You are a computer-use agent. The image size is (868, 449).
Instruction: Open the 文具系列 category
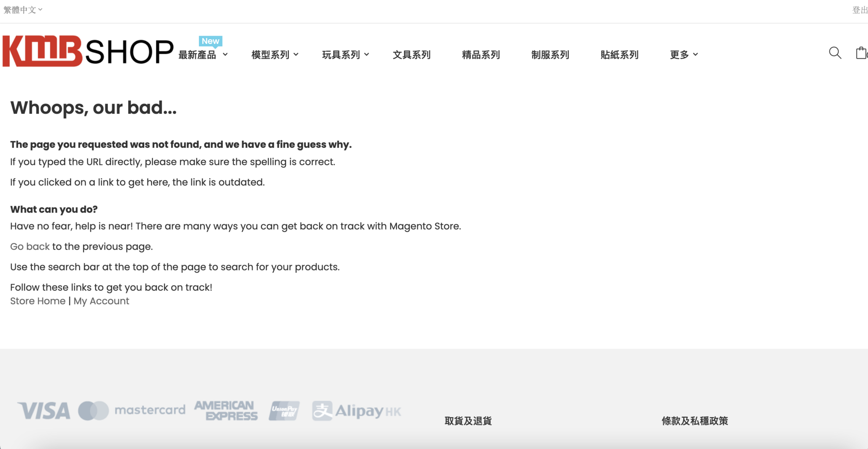(x=412, y=55)
